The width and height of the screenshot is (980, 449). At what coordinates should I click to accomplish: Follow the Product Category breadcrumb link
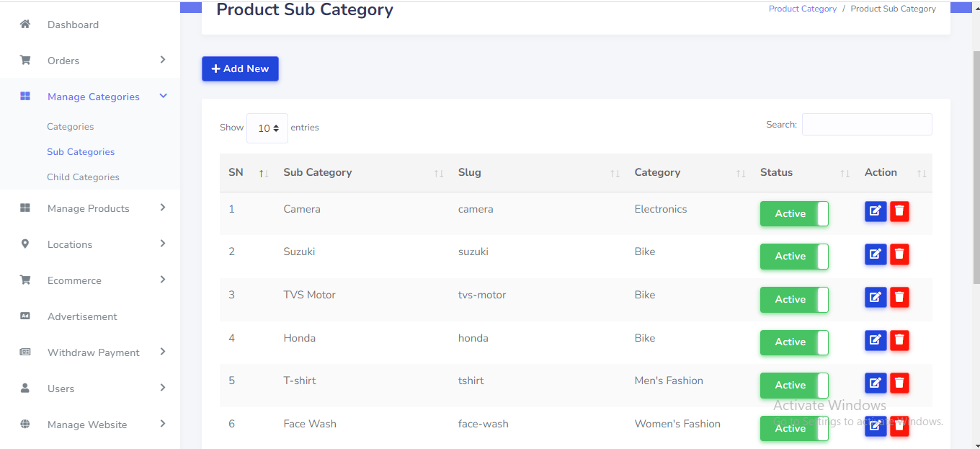point(802,9)
